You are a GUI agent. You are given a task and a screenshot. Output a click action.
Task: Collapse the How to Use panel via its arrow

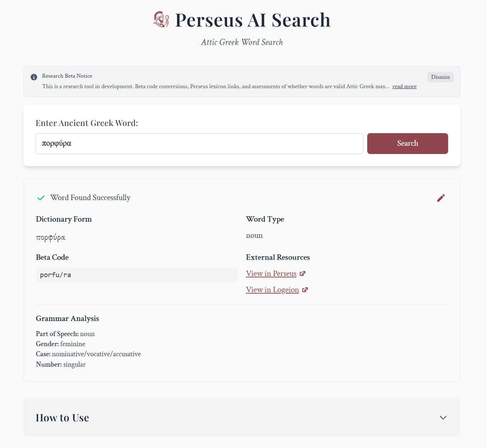click(443, 418)
